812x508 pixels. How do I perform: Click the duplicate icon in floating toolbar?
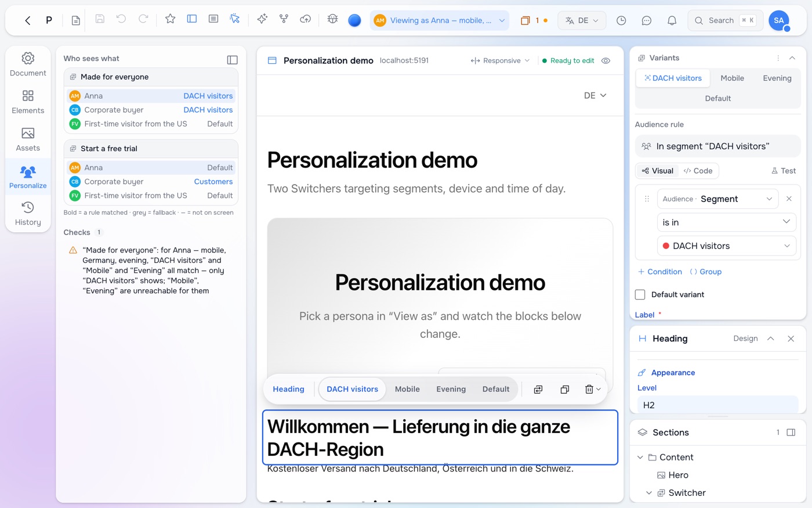(x=564, y=390)
